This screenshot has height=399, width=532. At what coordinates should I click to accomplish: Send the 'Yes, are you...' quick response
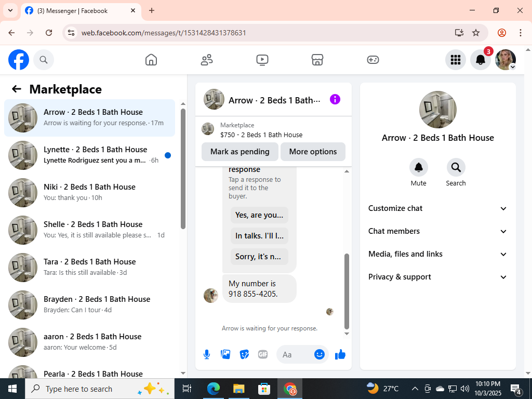point(259,215)
